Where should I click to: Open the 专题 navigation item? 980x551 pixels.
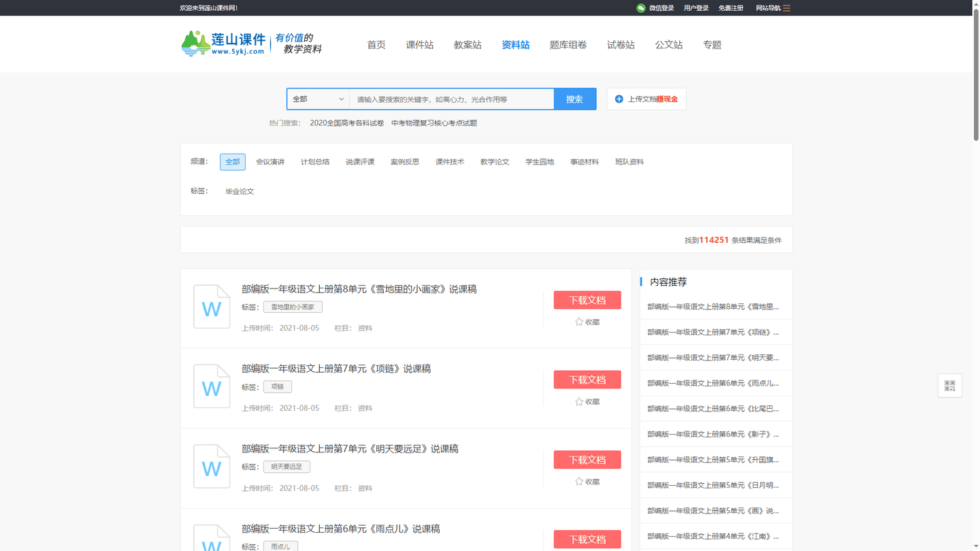click(x=712, y=45)
